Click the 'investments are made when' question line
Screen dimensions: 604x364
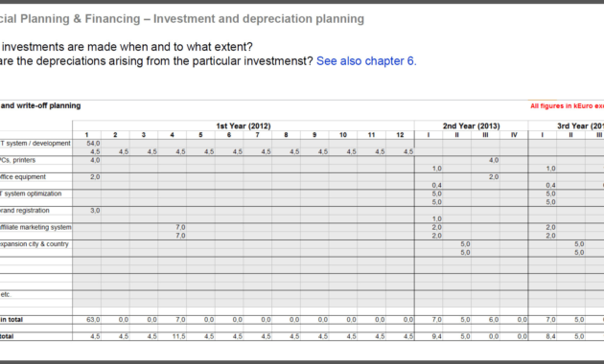[x=127, y=47]
